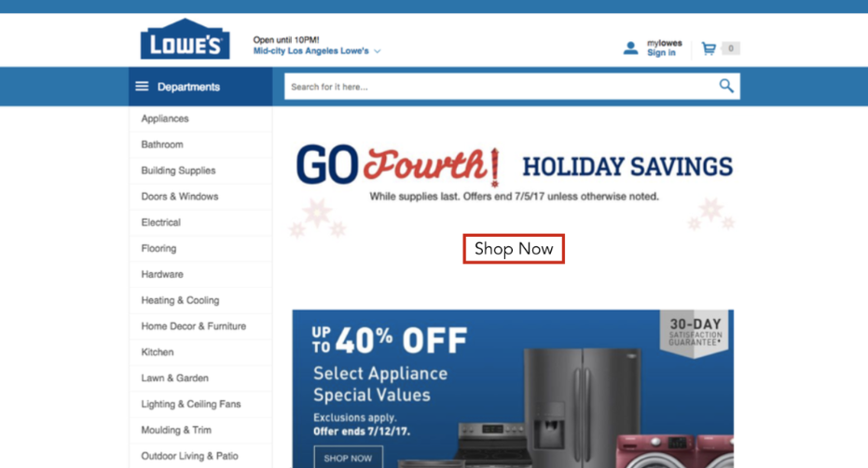Click the Go Fourth Holiday Savings banner
The image size is (868, 468).
(x=514, y=172)
